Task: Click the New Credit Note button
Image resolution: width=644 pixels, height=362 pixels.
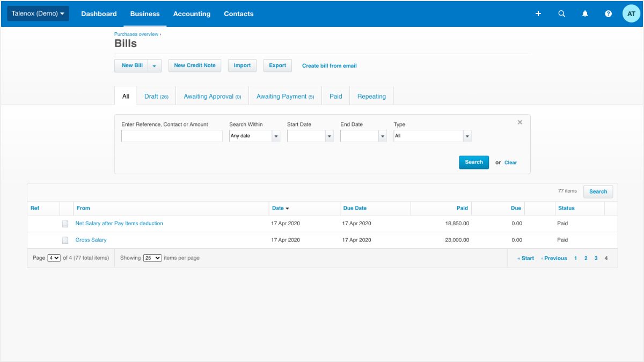Action: 194,65
